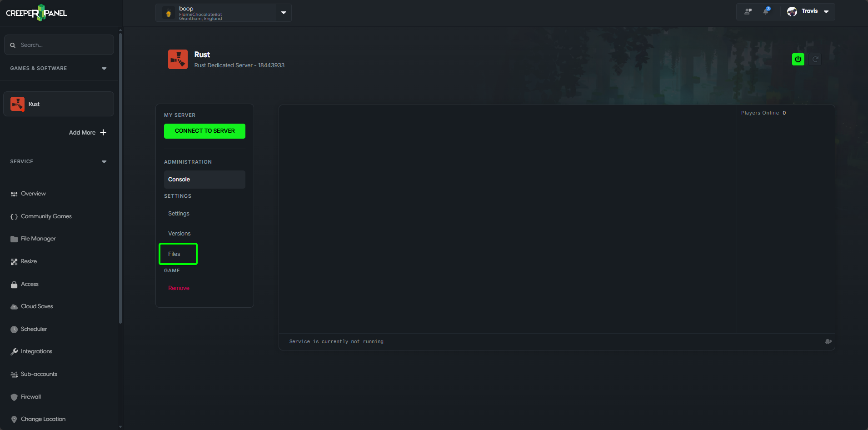
Task: Open the boop server selector dropdown
Action: tap(284, 13)
